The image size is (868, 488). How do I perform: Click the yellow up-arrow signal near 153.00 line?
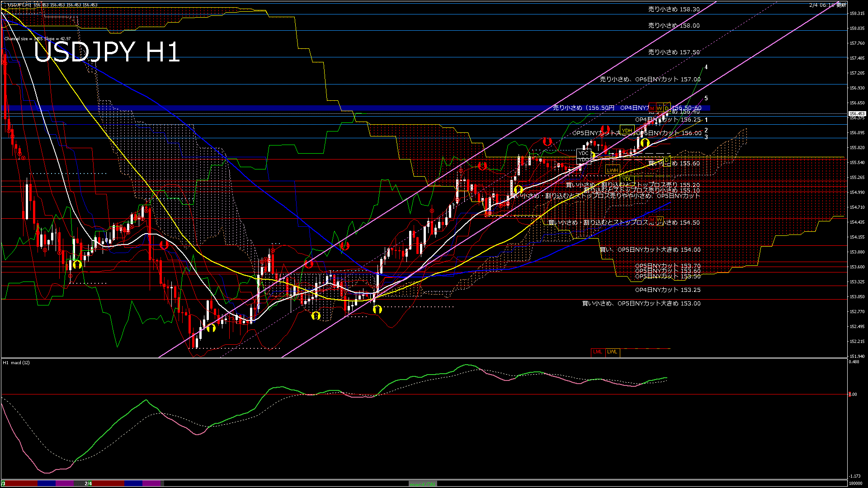[x=377, y=310]
